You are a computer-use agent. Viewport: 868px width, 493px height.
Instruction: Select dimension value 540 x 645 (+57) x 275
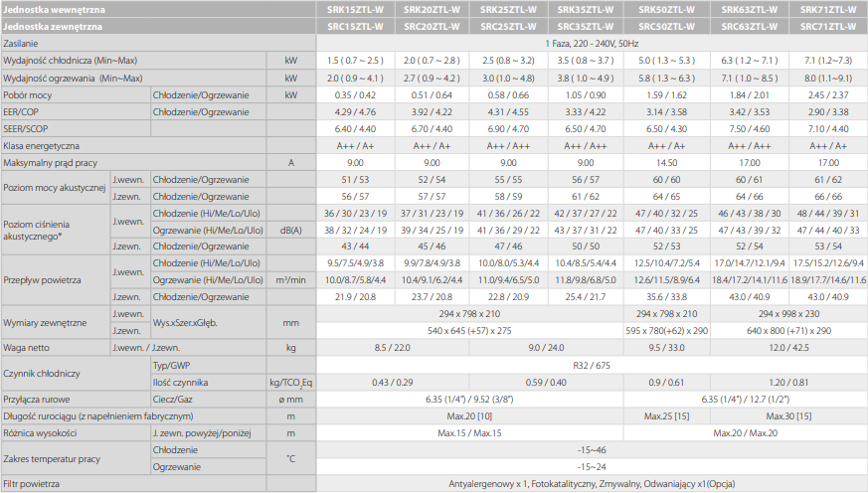pyautogui.click(x=469, y=331)
